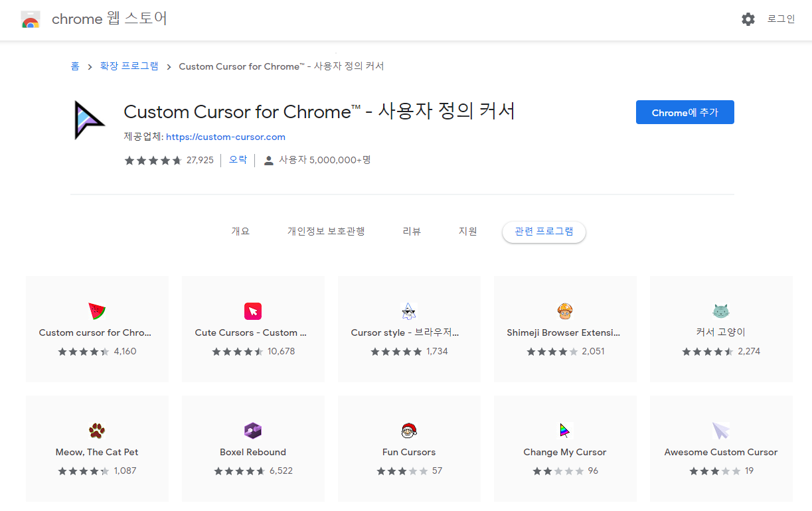Click the Awesome Custom Cursor arrow icon
The width and height of the screenshot is (812, 511).
pos(721,431)
